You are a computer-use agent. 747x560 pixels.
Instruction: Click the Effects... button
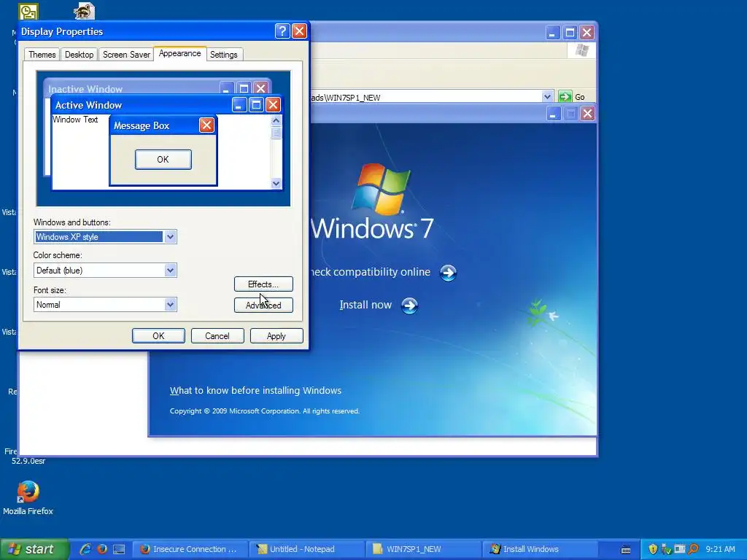(263, 284)
